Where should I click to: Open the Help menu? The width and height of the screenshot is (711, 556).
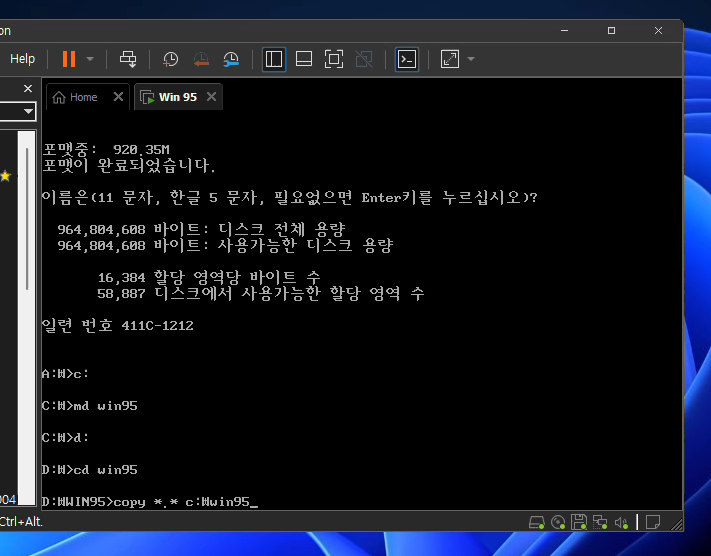point(22,59)
